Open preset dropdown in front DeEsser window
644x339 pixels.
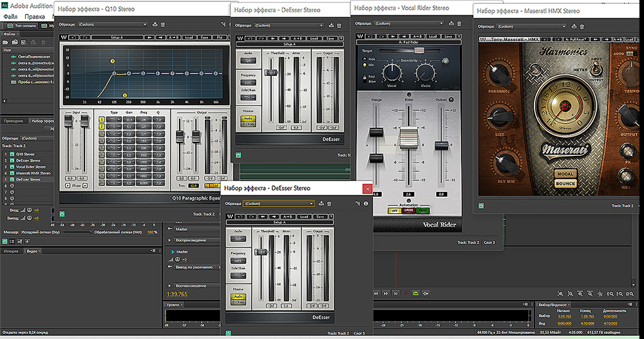tap(279, 204)
